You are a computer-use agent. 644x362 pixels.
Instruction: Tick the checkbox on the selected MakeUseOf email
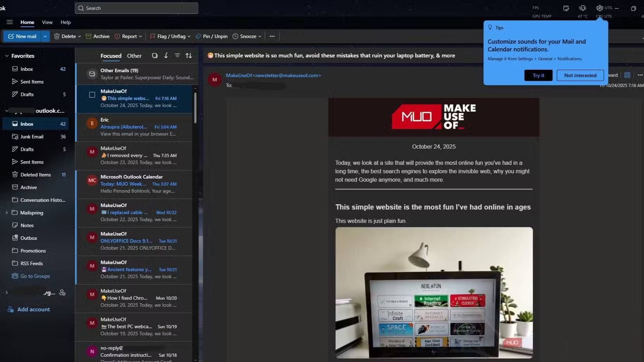point(92,95)
